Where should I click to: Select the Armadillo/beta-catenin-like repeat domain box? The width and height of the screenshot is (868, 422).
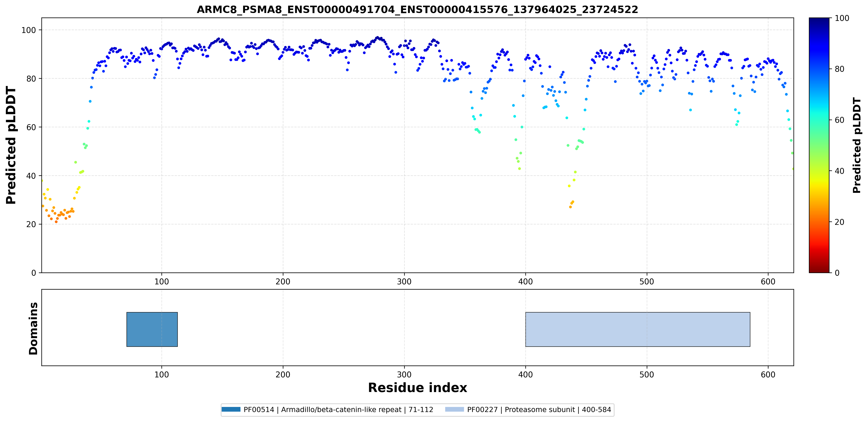tap(152, 329)
